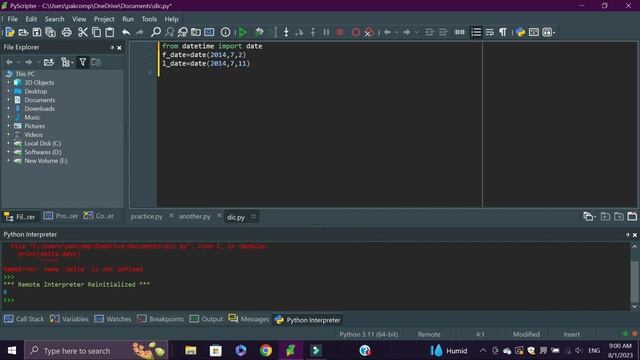
Task: Save the file with the floppy icon
Action: pyautogui.click(x=37, y=32)
